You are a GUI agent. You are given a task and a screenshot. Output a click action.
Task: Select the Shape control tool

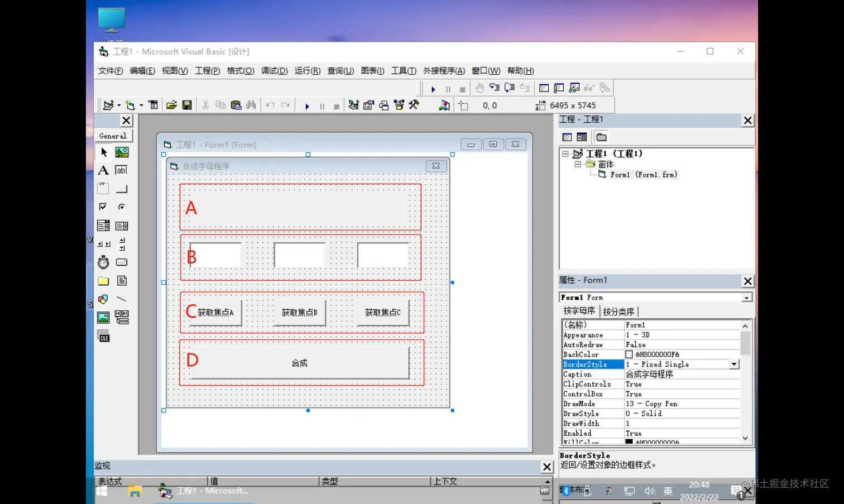pyautogui.click(x=103, y=299)
